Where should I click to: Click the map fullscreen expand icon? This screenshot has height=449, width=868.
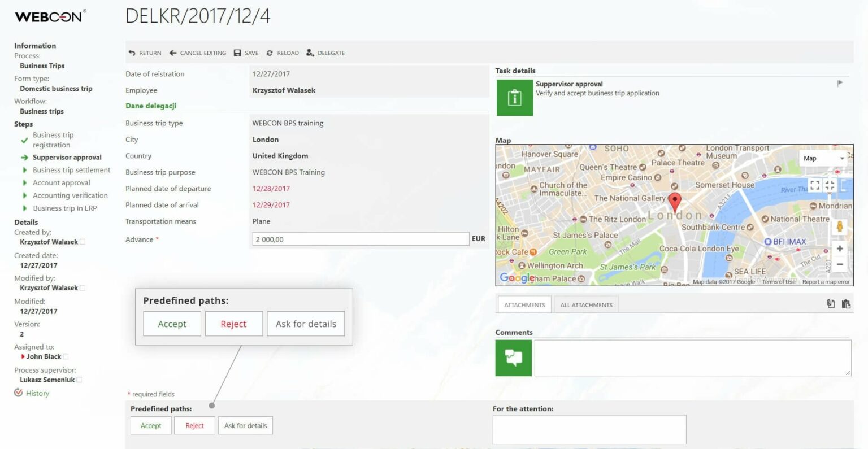point(815,185)
